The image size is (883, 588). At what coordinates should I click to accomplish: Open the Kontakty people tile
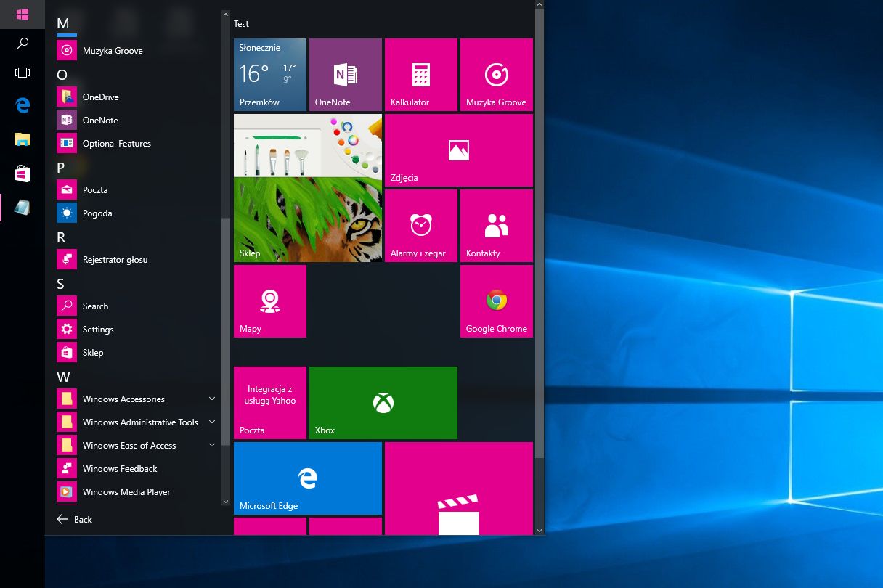pyautogui.click(x=497, y=226)
